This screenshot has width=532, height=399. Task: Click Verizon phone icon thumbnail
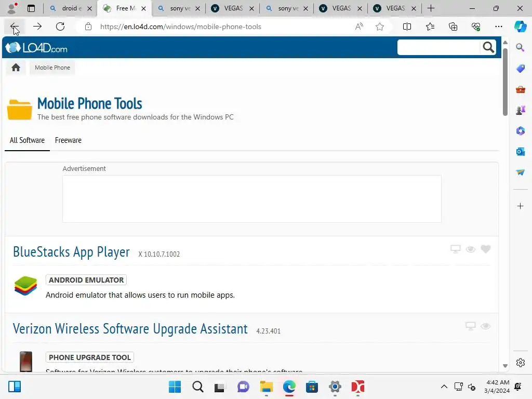tap(26, 362)
